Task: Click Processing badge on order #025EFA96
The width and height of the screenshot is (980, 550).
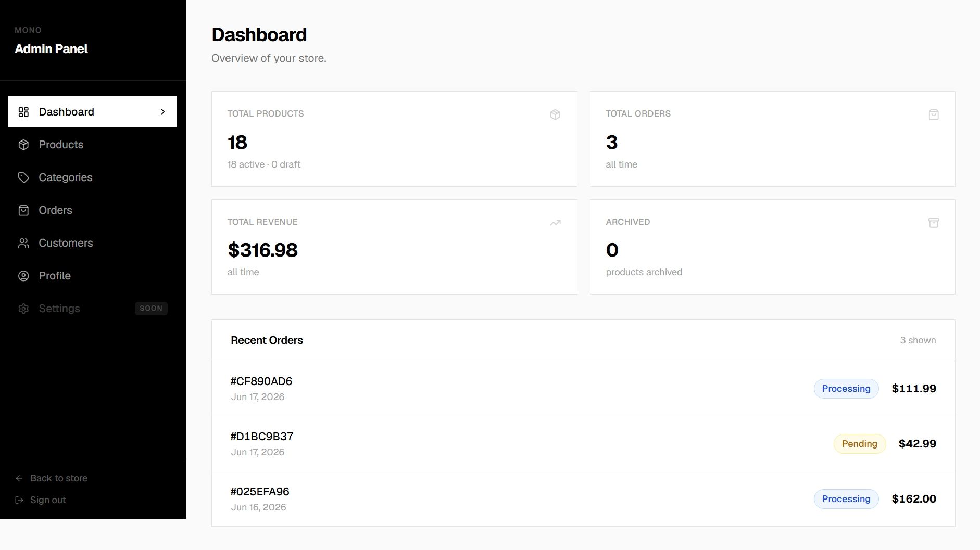Action: coord(846,499)
